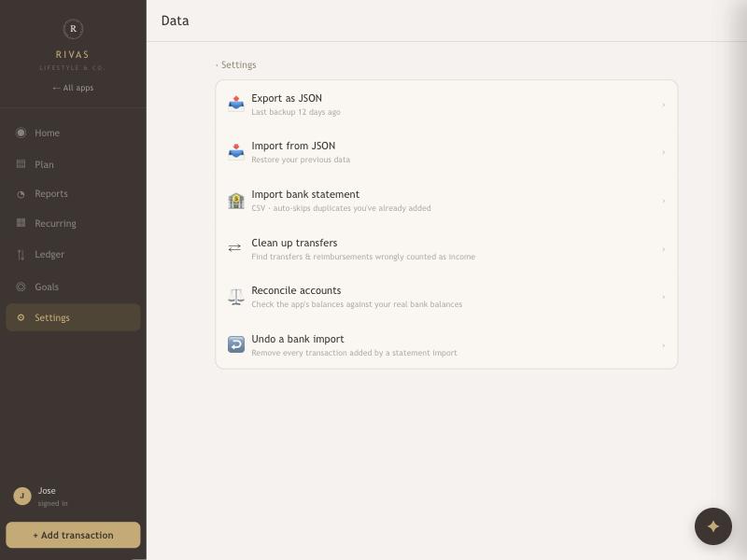
Task: Click the Rivas R logo emblem
Action: pos(73,29)
